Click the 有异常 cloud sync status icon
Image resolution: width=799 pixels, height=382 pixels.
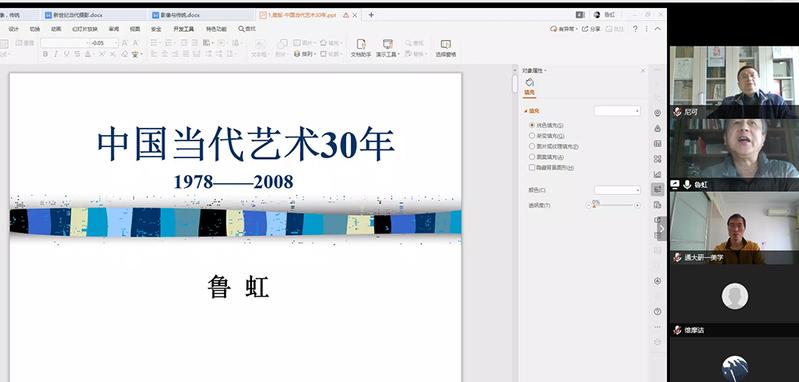pyautogui.click(x=564, y=29)
